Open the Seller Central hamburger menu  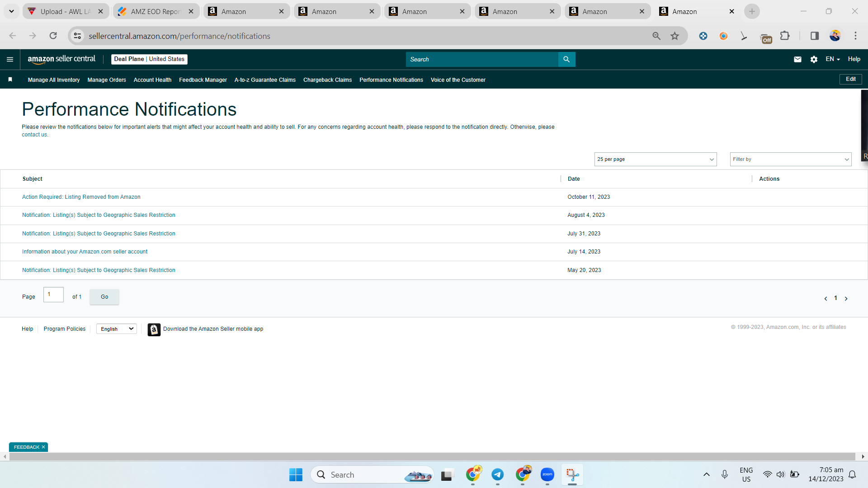coord(10,59)
